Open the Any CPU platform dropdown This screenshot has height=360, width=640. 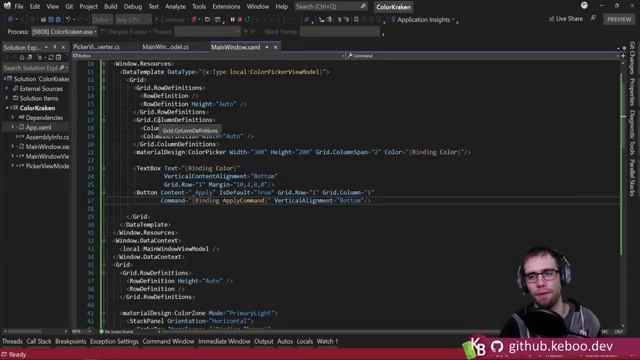[133, 19]
